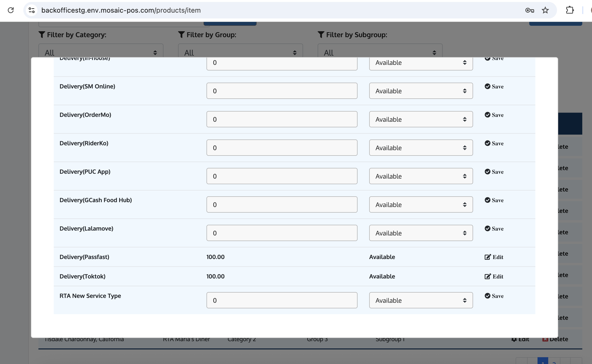Save the Delivery(PUC App) row
Image resolution: width=592 pixels, height=364 pixels.
pyautogui.click(x=494, y=172)
